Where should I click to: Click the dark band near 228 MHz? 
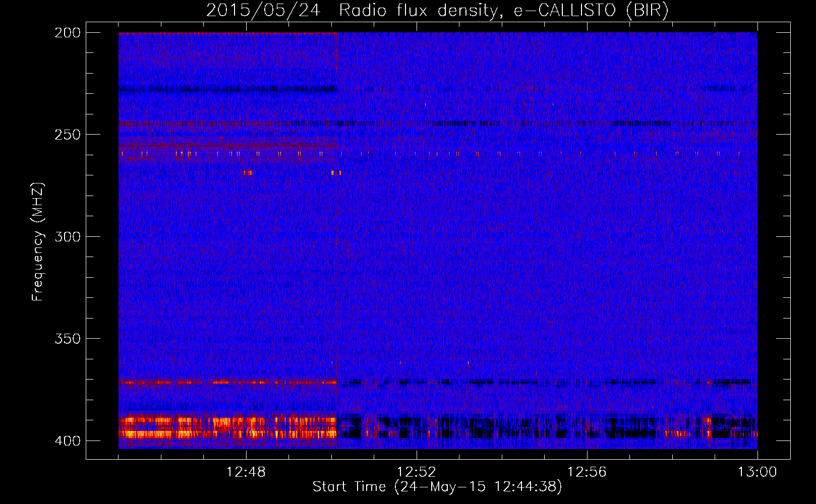227,89
